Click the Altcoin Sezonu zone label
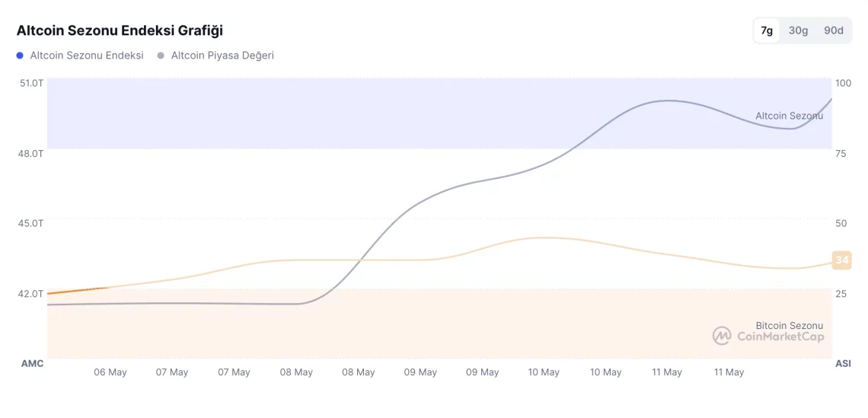This screenshot has height=418, width=868. click(x=789, y=116)
